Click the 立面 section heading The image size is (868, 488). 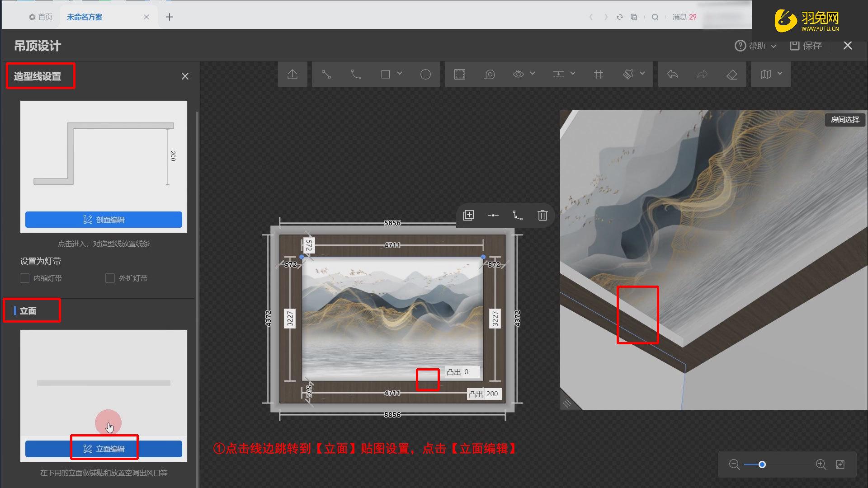tap(28, 311)
